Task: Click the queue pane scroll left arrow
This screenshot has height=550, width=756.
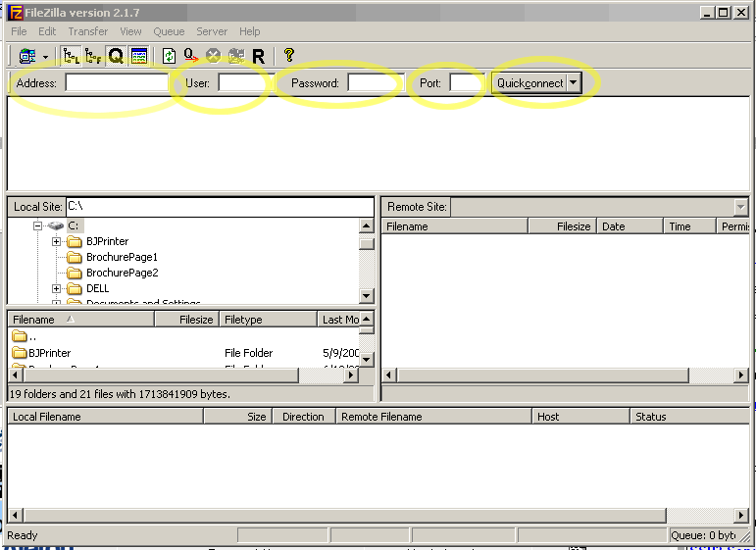Action: pos(15,515)
